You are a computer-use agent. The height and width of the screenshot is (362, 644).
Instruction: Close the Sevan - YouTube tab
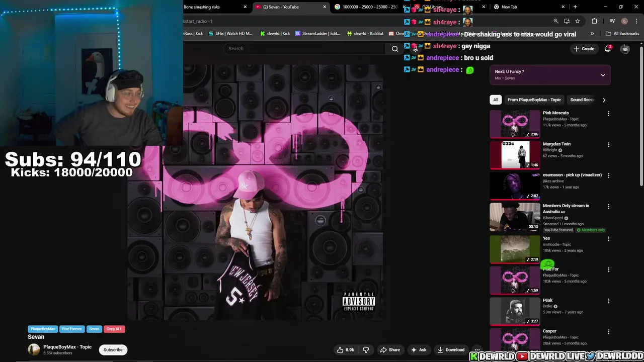pos(325,7)
